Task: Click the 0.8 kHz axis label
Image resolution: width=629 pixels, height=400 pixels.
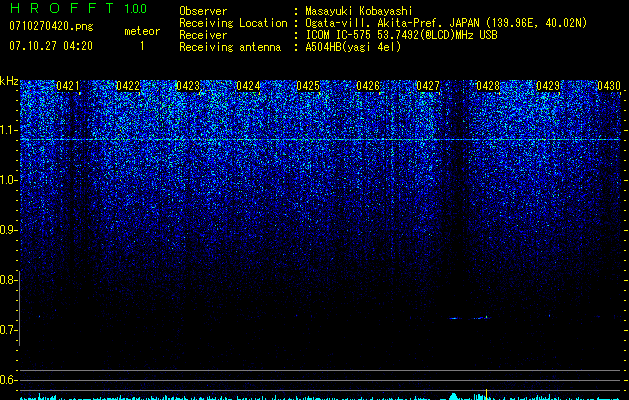Action: coord(8,280)
